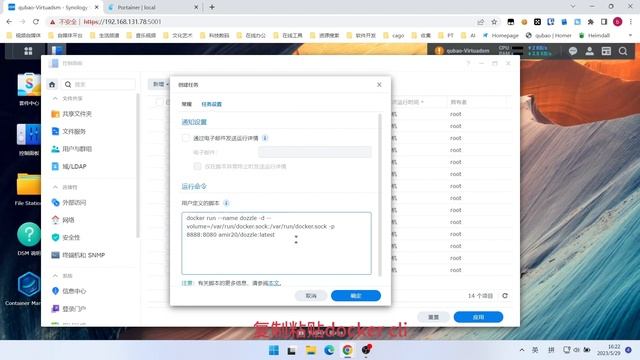Reload the browser page
The height and width of the screenshot is (360, 640).
(36, 22)
